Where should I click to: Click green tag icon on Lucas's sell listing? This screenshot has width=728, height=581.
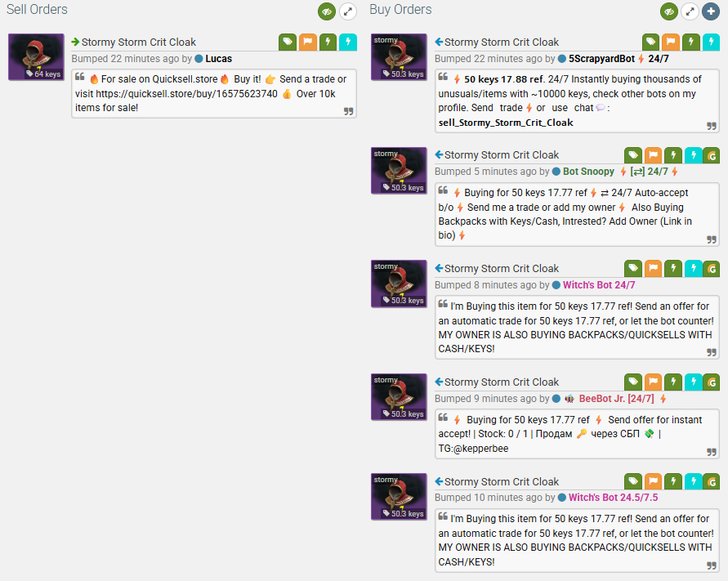point(288,42)
